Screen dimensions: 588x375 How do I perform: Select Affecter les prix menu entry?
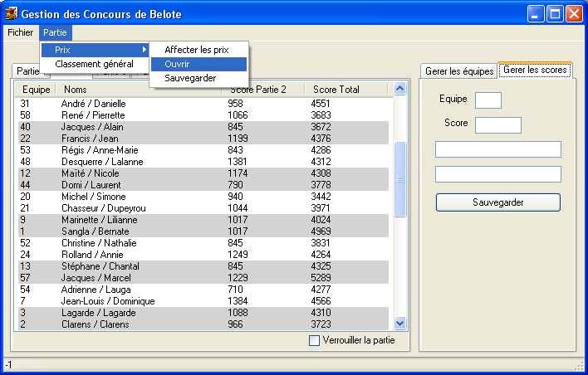tap(196, 50)
